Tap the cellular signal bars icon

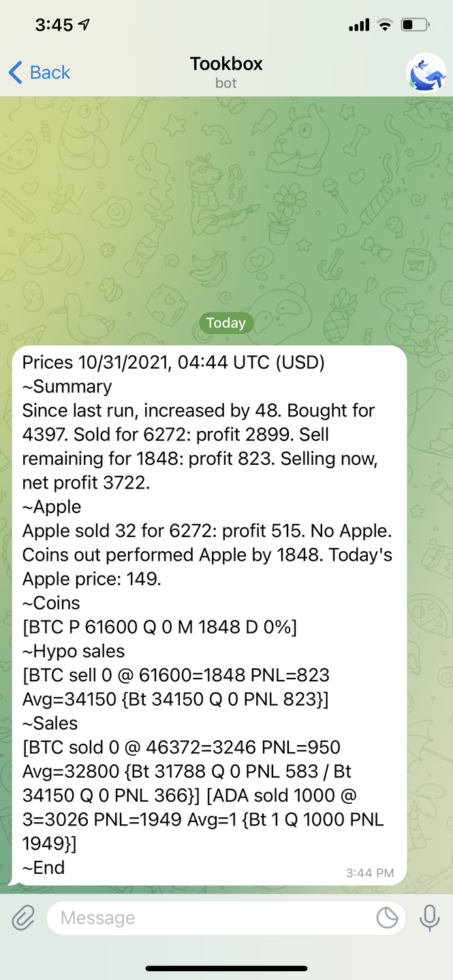(x=359, y=25)
